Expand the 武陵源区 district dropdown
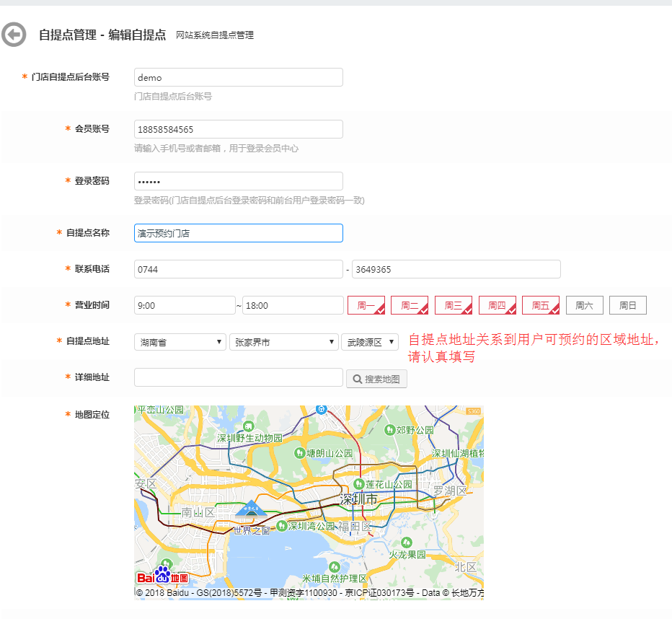This screenshot has height=619, width=672. point(369,342)
